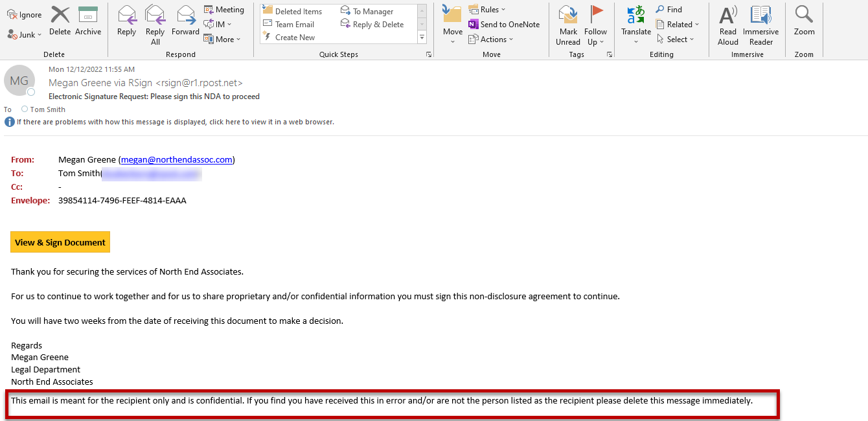Click the date Mon 12/12/2022 11:55 AM
The width and height of the screenshot is (868, 421).
[x=91, y=69]
